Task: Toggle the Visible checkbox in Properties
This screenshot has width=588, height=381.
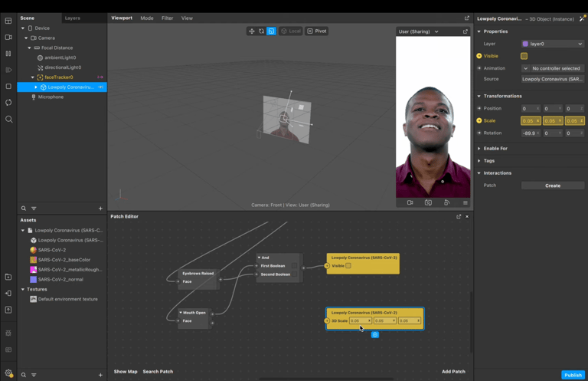Action: tap(524, 56)
